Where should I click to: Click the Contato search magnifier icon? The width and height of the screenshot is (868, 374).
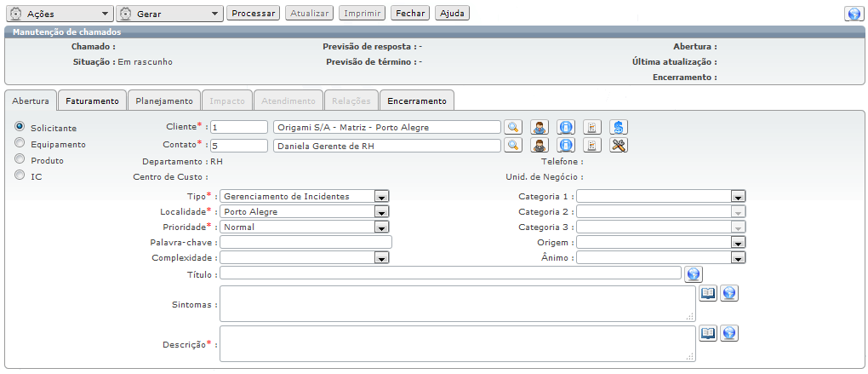click(512, 145)
